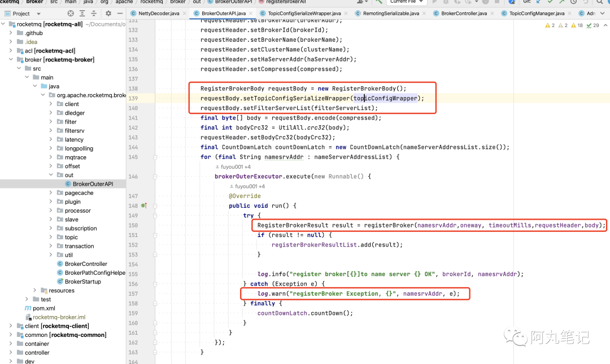The height and width of the screenshot is (364, 610).
Task: Select BrokerStartup in project tree
Action: click(82, 282)
